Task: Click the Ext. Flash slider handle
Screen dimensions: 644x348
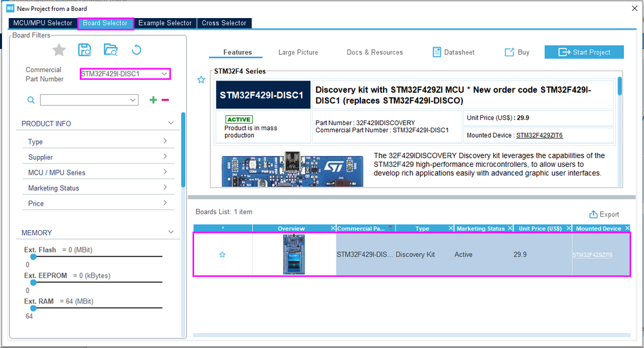Action: [34, 256]
